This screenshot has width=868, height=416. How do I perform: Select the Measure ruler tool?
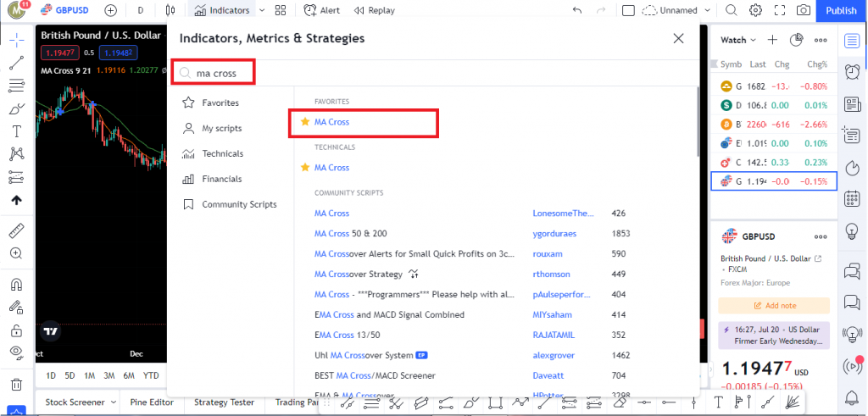coord(16,230)
